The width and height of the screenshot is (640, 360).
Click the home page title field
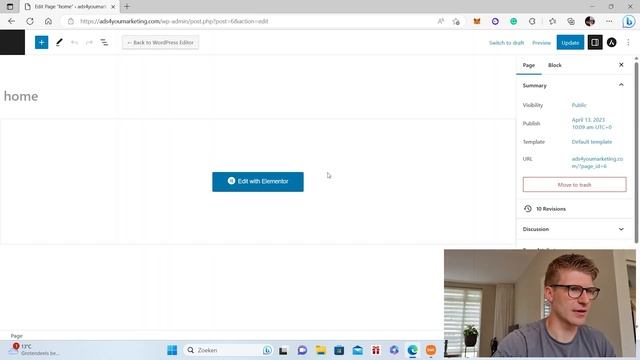(x=21, y=96)
